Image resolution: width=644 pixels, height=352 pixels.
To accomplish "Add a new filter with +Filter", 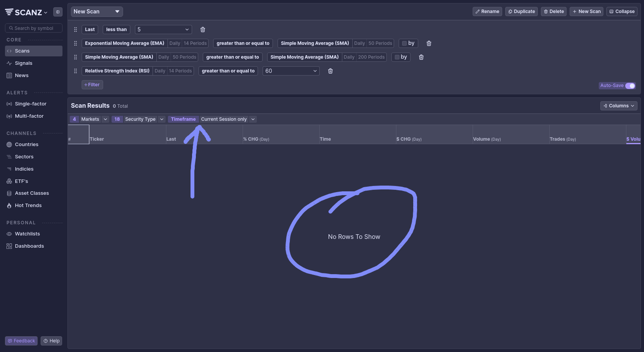I will (x=92, y=85).
